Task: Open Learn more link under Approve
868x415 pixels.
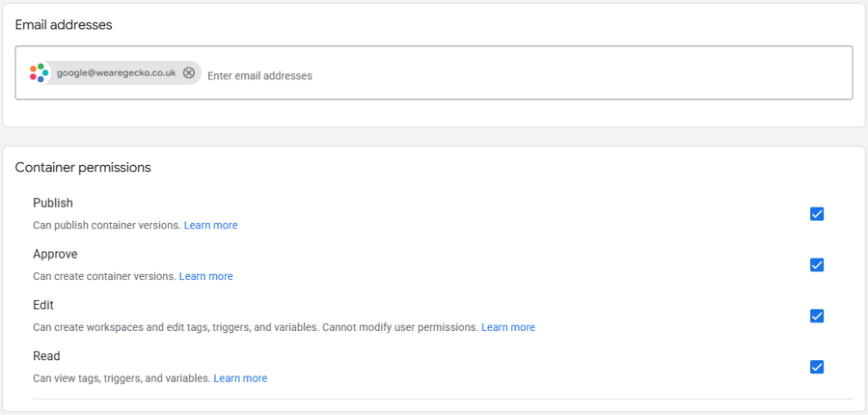Action: [x=205, y=276]
